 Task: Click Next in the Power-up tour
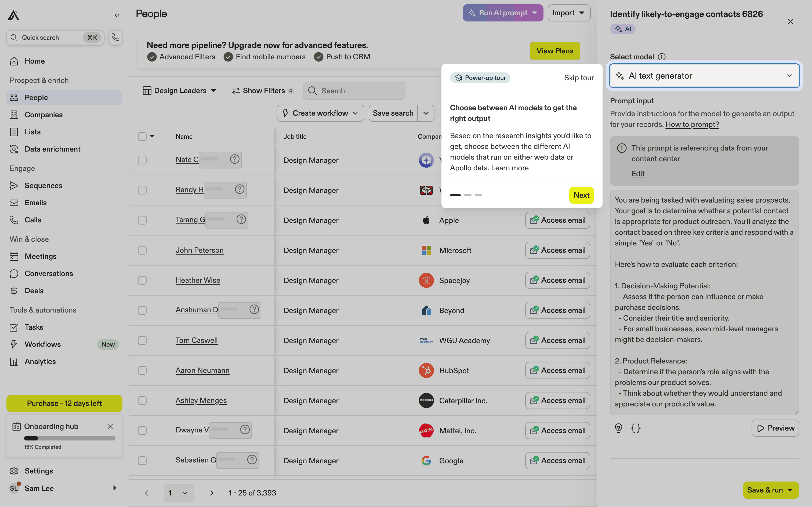(x=581, y=195)
